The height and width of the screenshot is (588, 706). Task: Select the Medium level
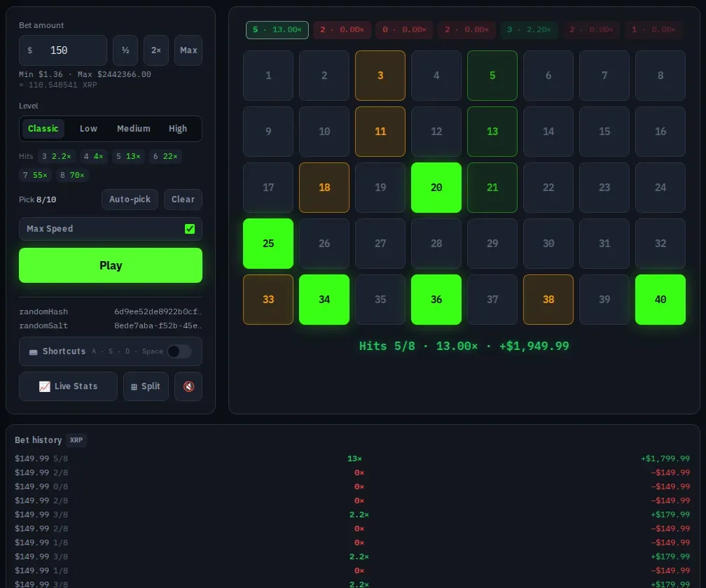(x=133, y=129)
